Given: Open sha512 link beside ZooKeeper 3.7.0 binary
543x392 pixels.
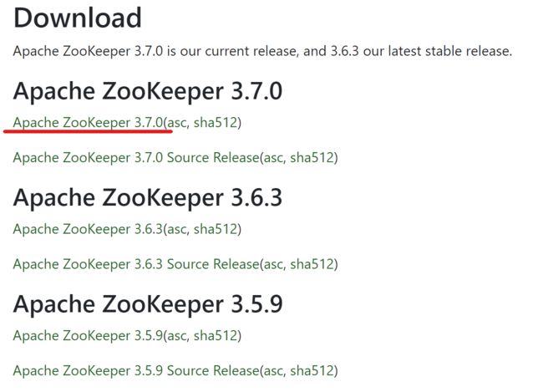Looking at the screenshot, I should tap(215, 123).
